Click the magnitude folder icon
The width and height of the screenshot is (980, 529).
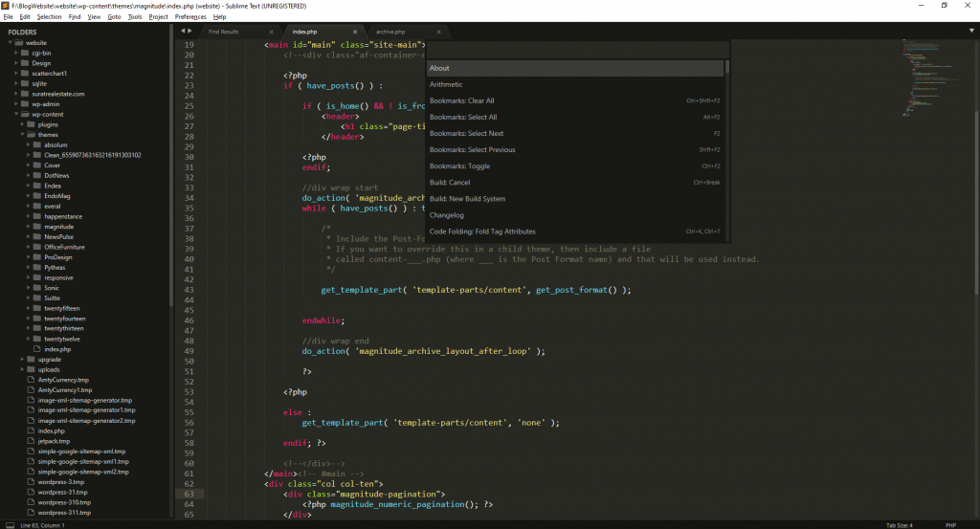coord(35,226)
